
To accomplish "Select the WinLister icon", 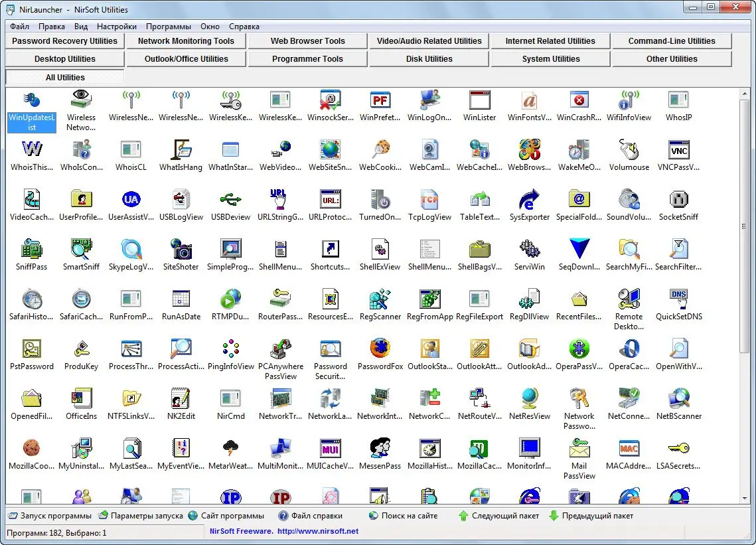I will click(479, 100).
